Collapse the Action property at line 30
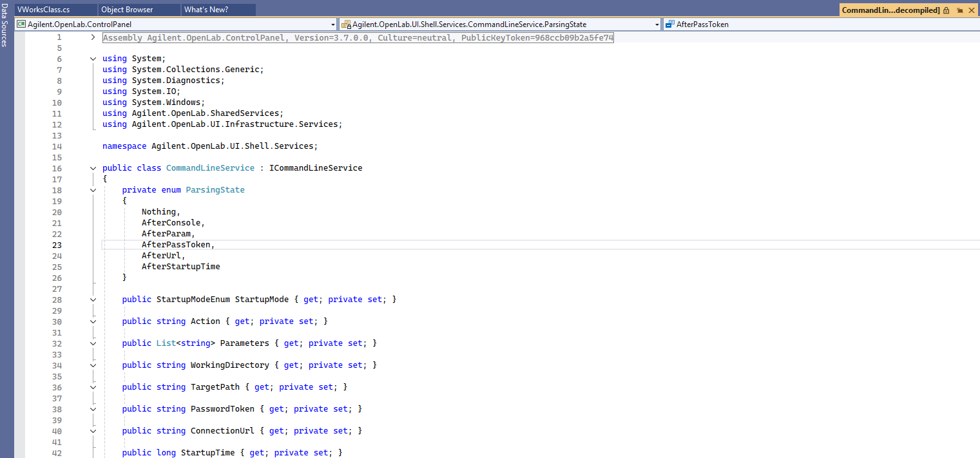 pyautogui.click(x=93, y=321)
